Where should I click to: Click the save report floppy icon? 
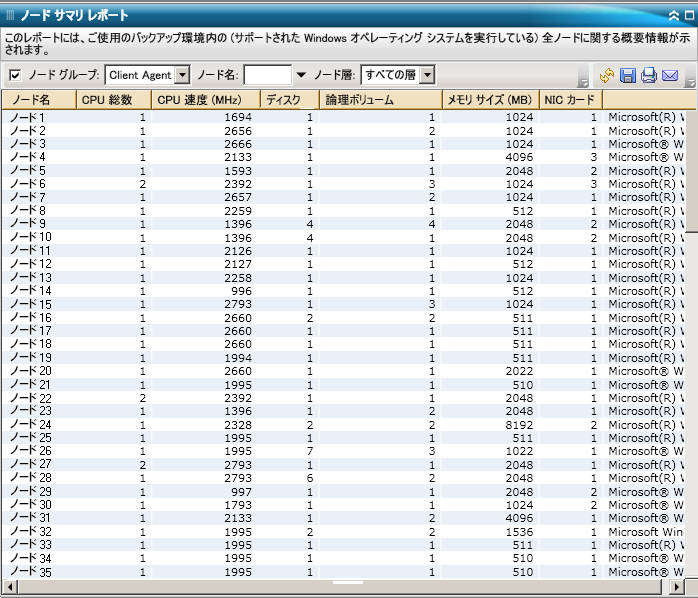point(628,75)
